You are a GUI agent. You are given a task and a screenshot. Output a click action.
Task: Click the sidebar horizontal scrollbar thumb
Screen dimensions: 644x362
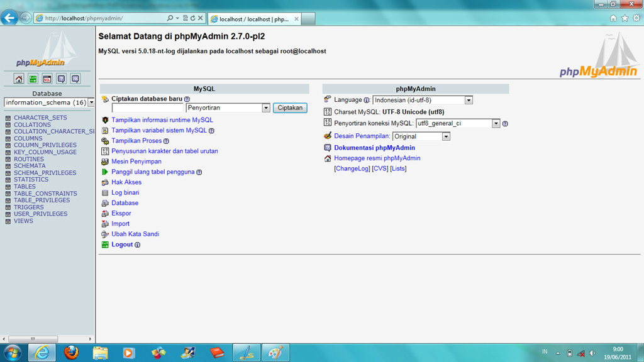tap(33, 339)
